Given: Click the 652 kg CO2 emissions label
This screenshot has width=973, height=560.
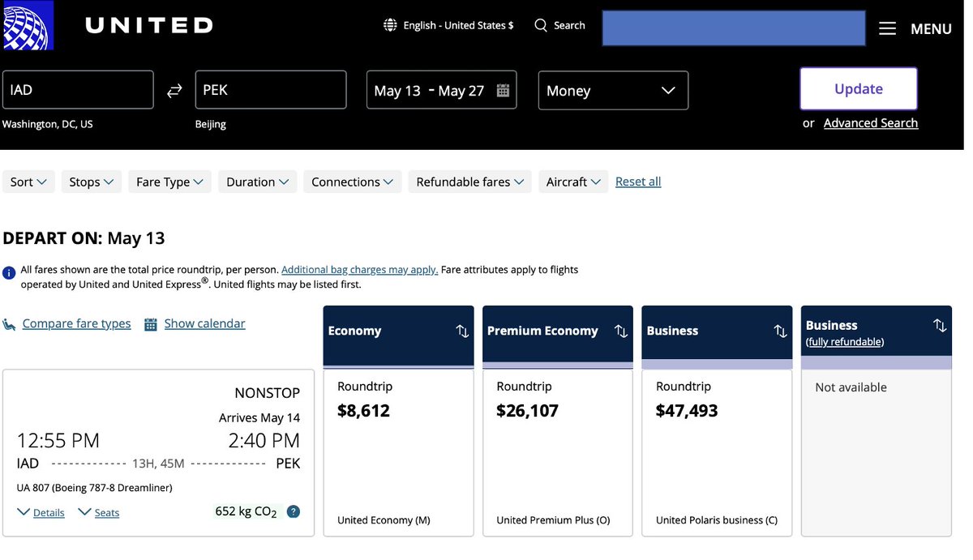Looking at the screenshot, I should click(246, 511).
